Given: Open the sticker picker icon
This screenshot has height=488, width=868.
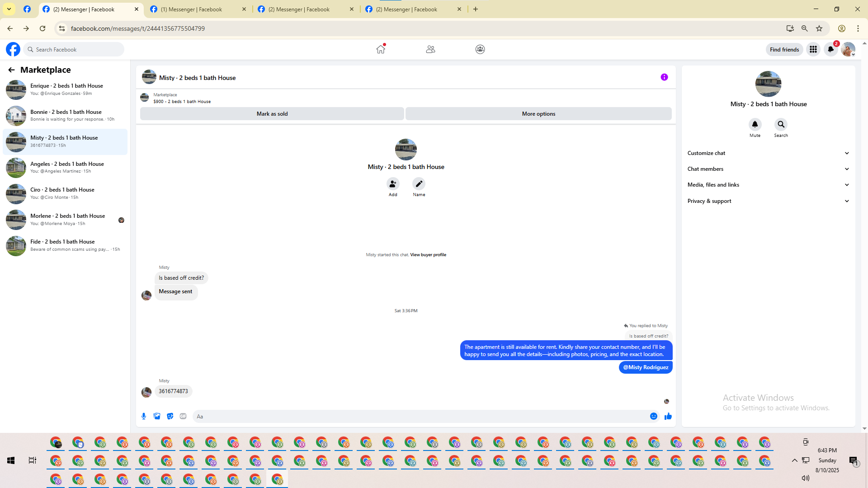Looking at the screenshot, I should click(x=170, y=416).
